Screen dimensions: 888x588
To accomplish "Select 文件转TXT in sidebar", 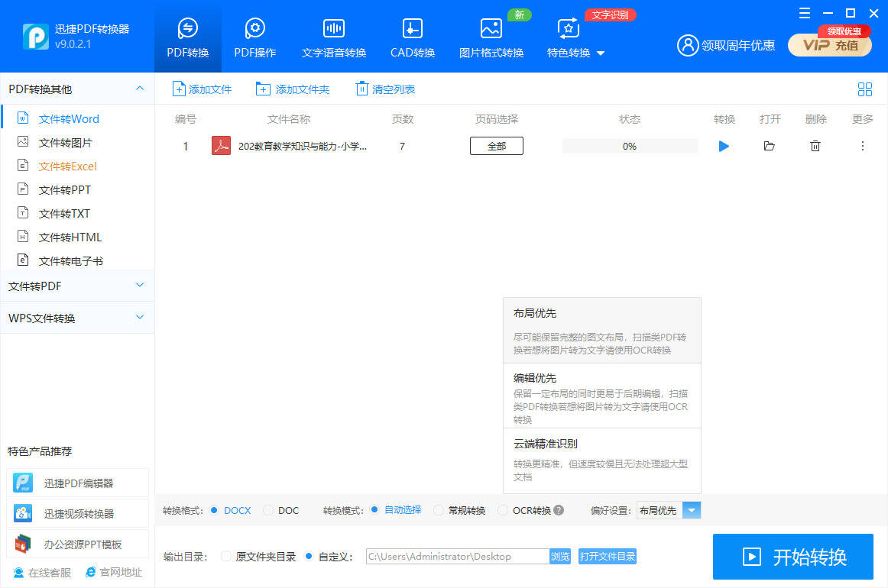I will click(x=64, y=214).
